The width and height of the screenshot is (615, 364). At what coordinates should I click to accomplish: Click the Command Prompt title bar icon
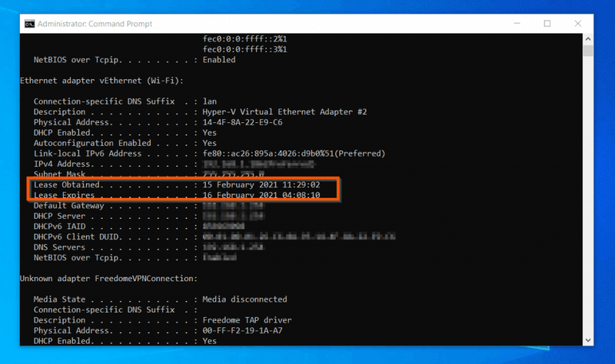29,24
